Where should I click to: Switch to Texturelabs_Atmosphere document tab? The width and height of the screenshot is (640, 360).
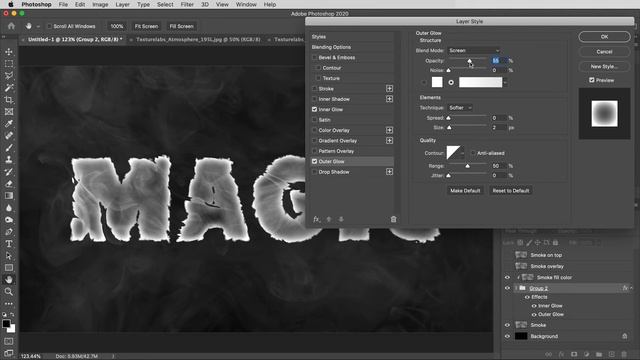198,40
